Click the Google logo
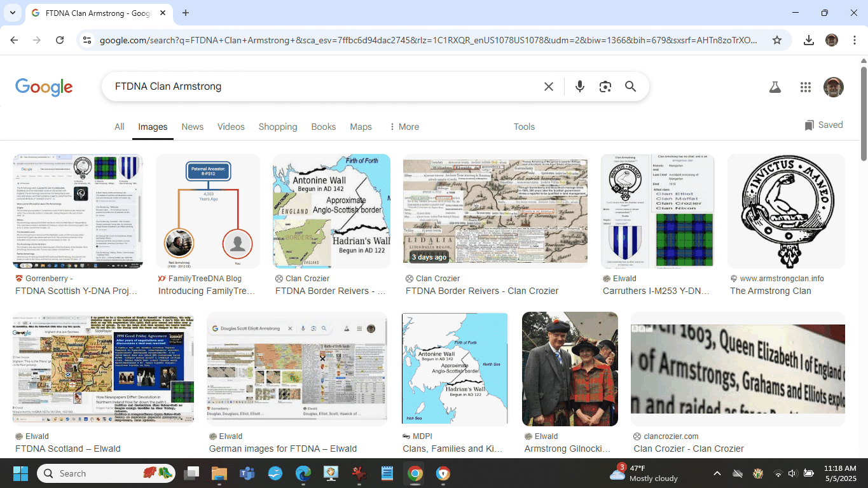 [44, 87]
